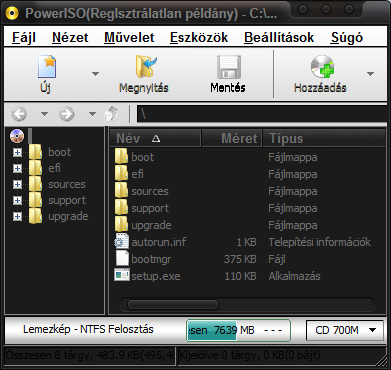Click sources folder icon in file list
This screenshot has height=370, width=391.
click(121, 191)
